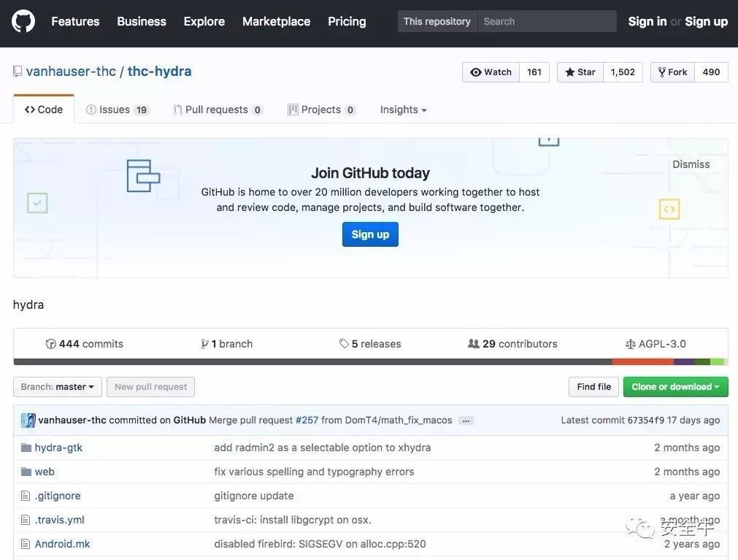Screen dimensions: 738x560
Task: Click the Sign up link in header
Action: (x=707, y=21)
